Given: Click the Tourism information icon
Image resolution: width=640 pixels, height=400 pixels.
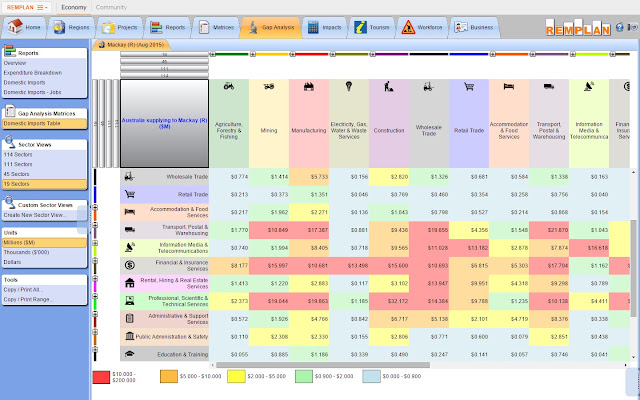Looking at the screenshot, I should click(360, 27).
